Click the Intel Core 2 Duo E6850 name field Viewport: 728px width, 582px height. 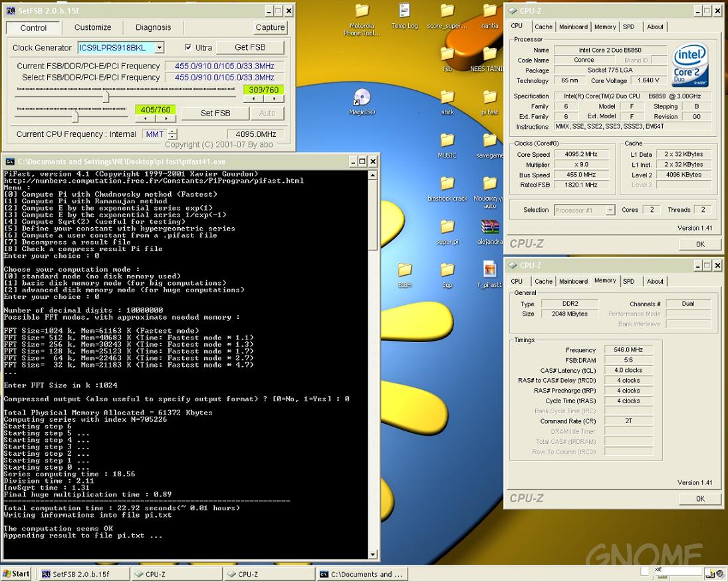[610, 50]
